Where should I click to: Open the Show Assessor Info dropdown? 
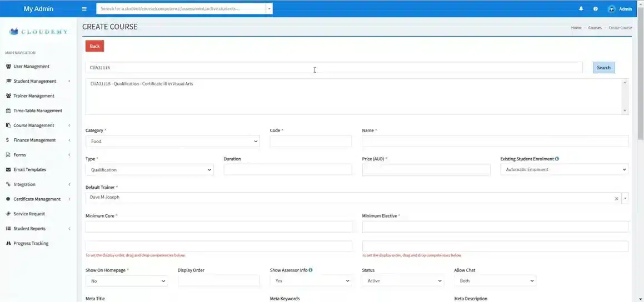(x=311, y=281)
